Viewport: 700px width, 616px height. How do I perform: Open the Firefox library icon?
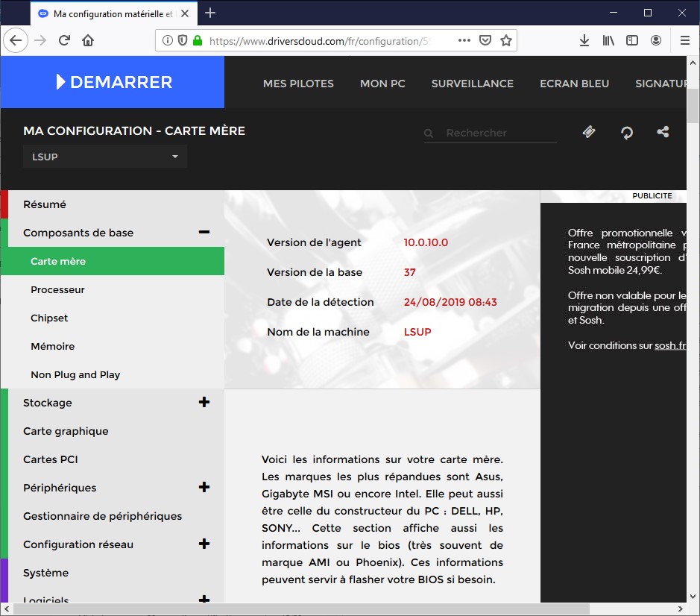tap(608, 40)
